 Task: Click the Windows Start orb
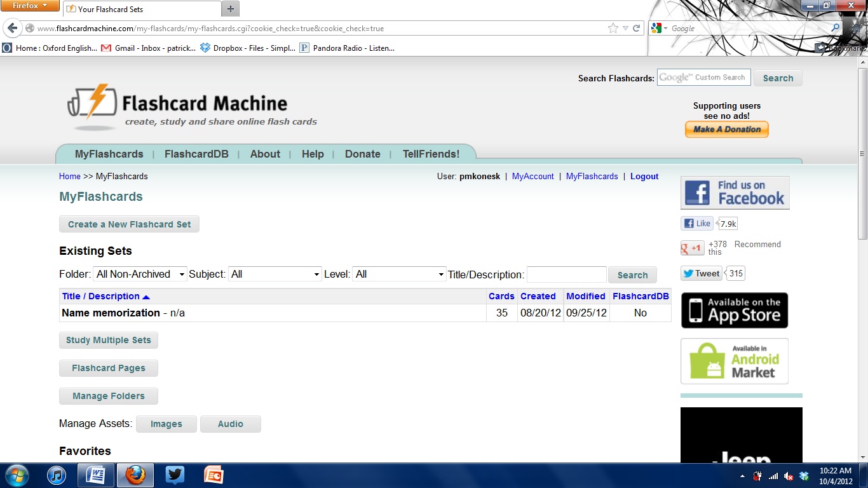click(x=17, y=475)
